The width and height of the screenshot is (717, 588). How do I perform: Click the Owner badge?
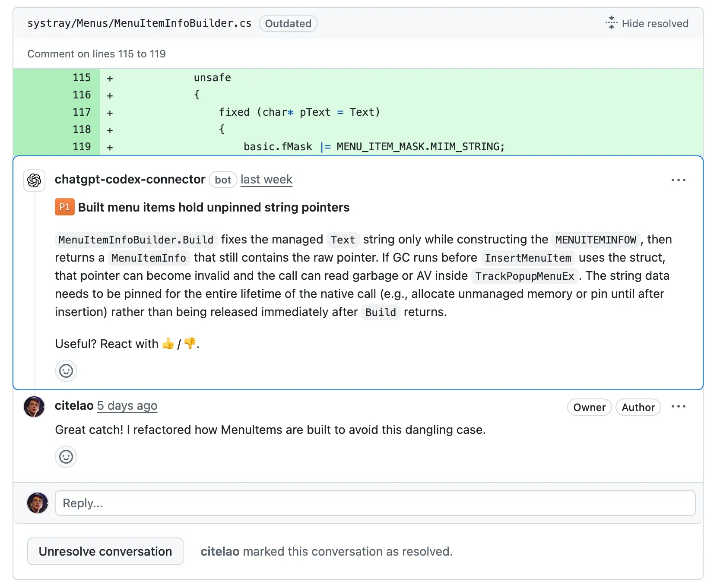coord(589,407)
